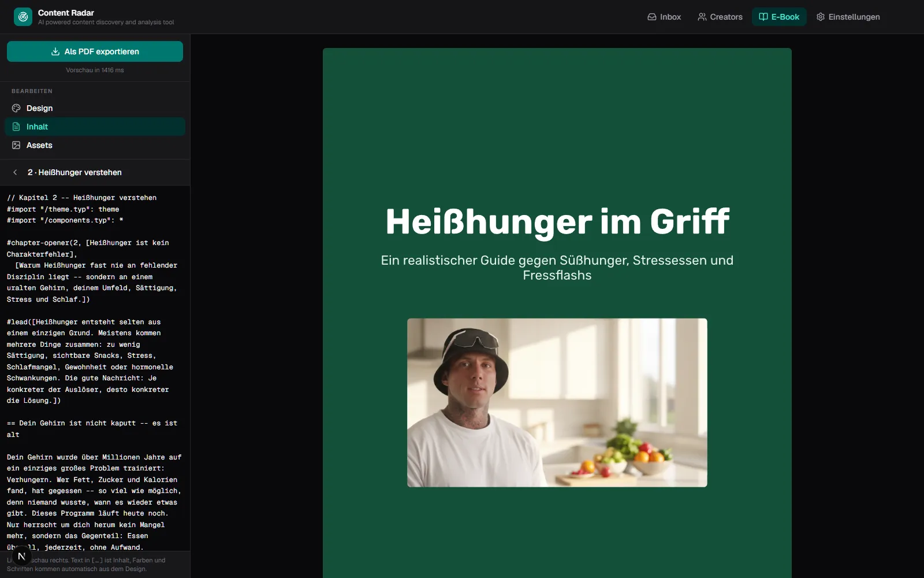This screenshot has height=578, width=924.
Task: Click the chapter title '2 · Heißhunger verstehen'
Action: (74, 172)
